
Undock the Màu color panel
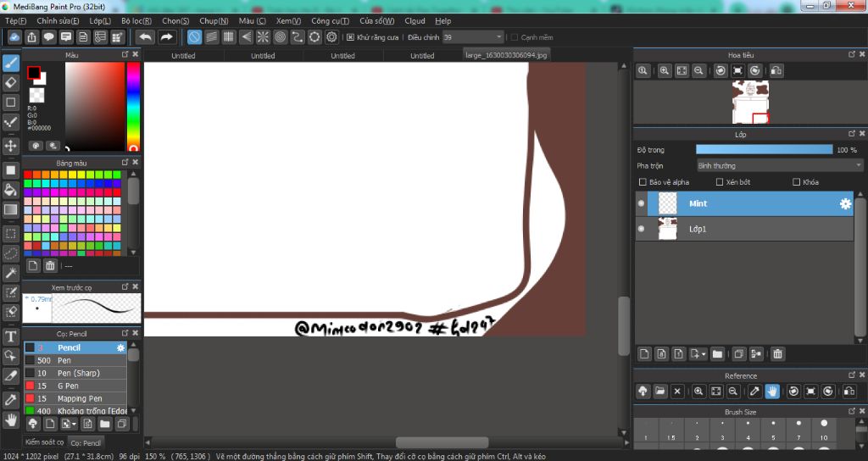coord(125,54)
